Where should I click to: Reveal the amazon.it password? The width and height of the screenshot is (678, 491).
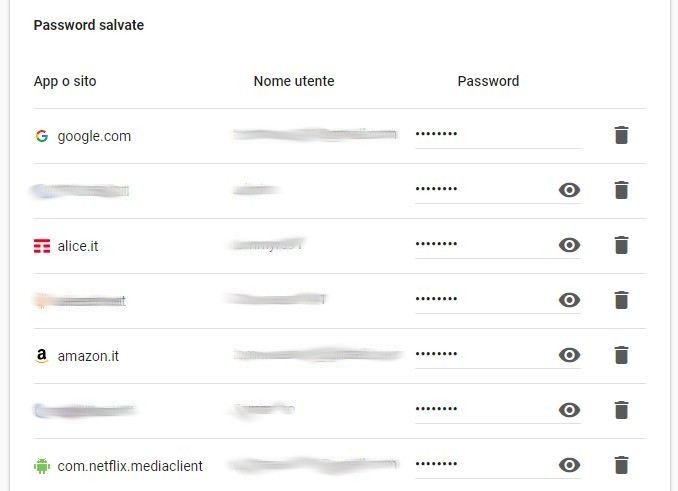[x=570, y=355]
